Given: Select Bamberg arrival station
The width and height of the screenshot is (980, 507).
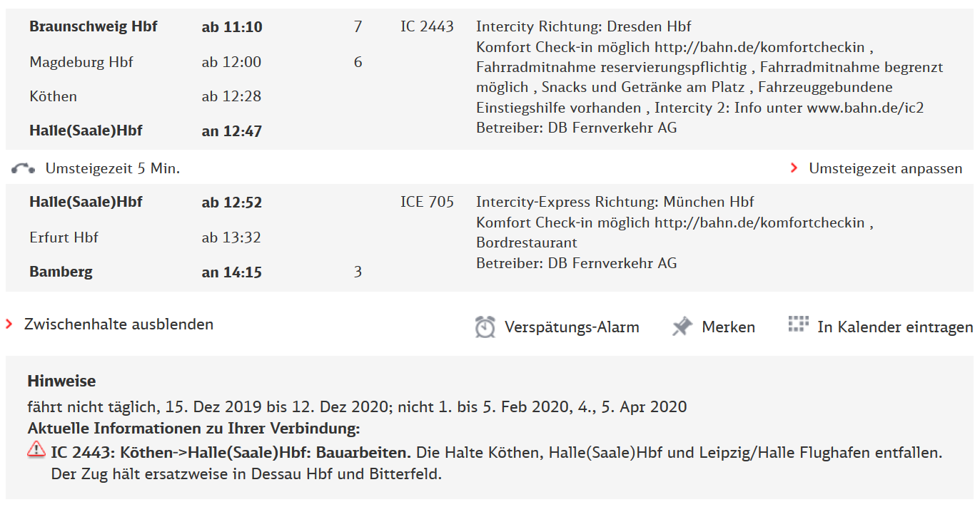Looking at the screenshot, I should pos(61,272).
